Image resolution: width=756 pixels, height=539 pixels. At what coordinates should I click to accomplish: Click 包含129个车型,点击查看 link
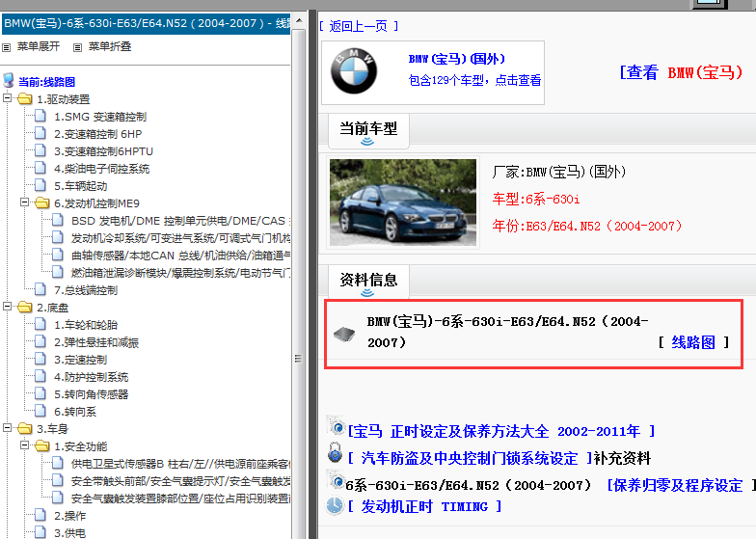(x=474, y=80)
